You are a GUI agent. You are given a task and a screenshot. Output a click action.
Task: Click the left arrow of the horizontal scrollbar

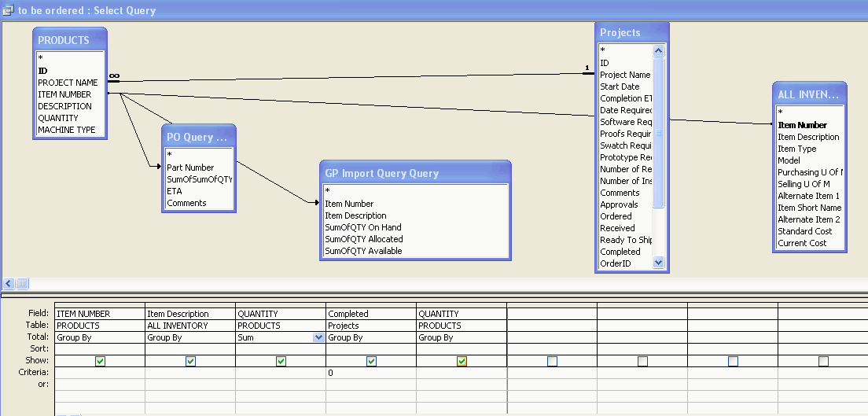tap(9, 283)
